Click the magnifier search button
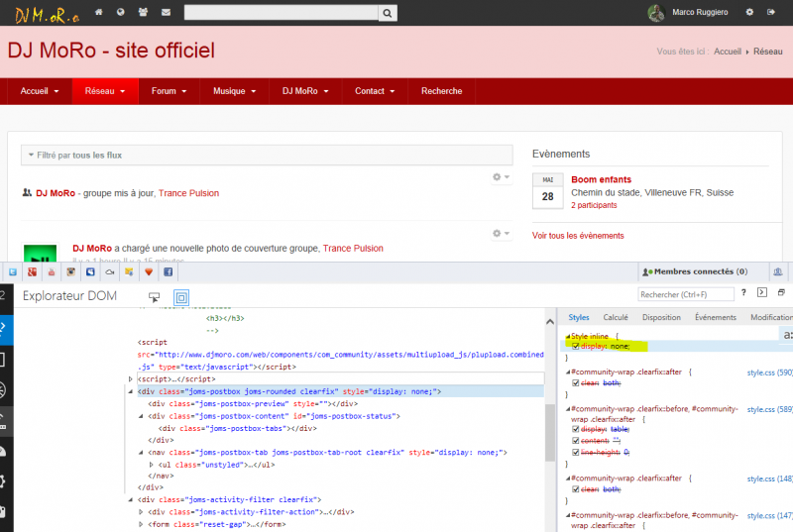The image size is (793, 532). pos(388,13)
